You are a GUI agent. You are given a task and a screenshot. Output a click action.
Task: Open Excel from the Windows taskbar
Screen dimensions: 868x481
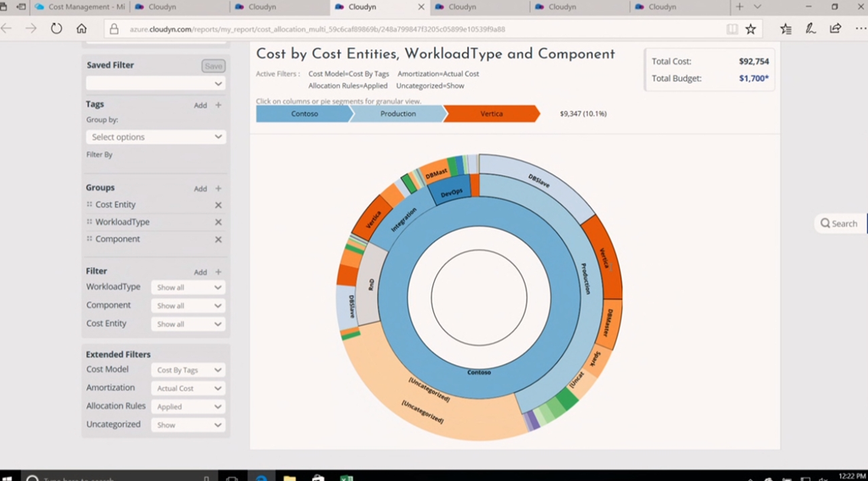click(346, 478)
